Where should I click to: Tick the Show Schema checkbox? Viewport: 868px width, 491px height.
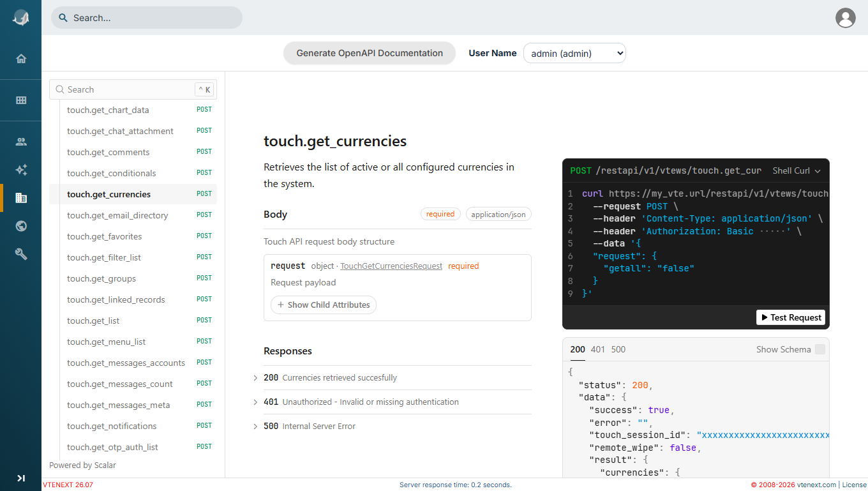tap(820, 349)
